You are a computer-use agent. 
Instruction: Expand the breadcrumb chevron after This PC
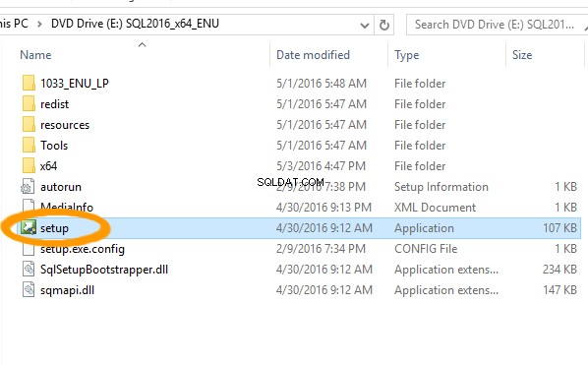coord(39,24)
